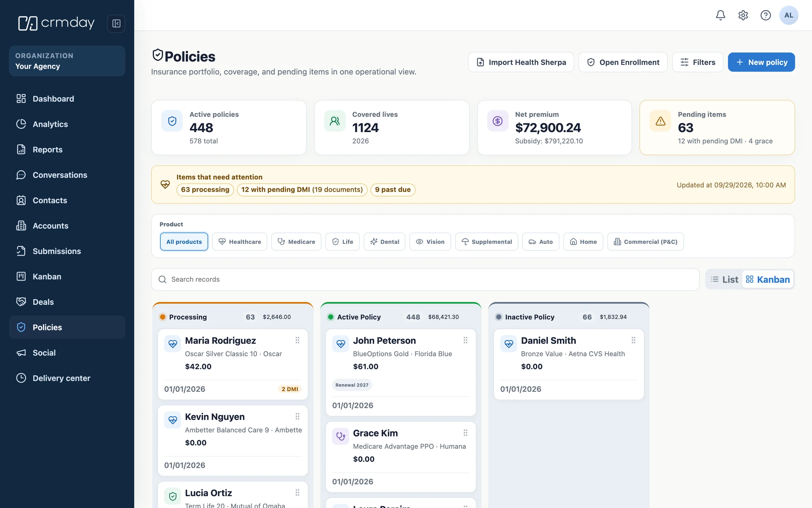
Task: Click the Pending items warning icon
Action: point(660,121)
